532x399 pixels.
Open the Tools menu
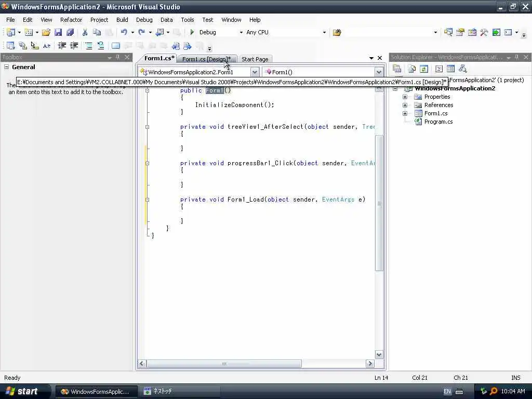pyautogui.click(x=187, y=20)
